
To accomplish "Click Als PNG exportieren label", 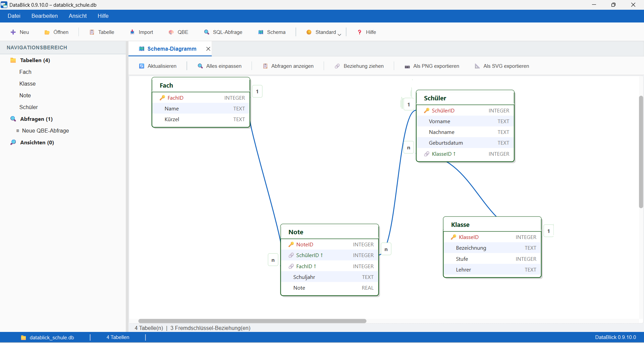I will pos(436,66).
